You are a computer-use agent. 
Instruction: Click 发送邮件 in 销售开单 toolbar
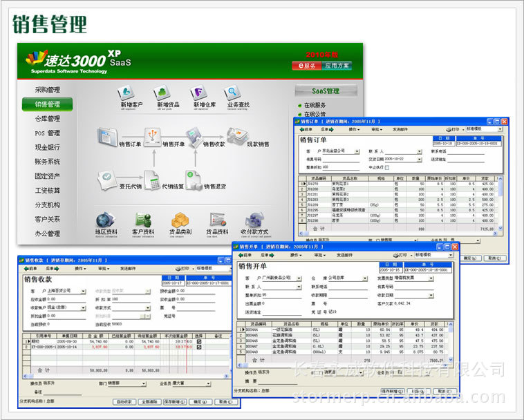click(x=344, y=255)
